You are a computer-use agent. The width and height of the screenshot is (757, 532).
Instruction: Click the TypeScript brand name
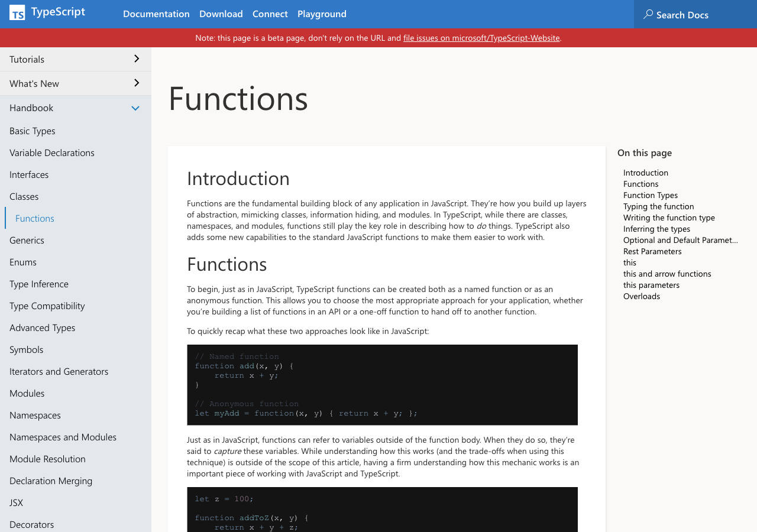[58, 12]
